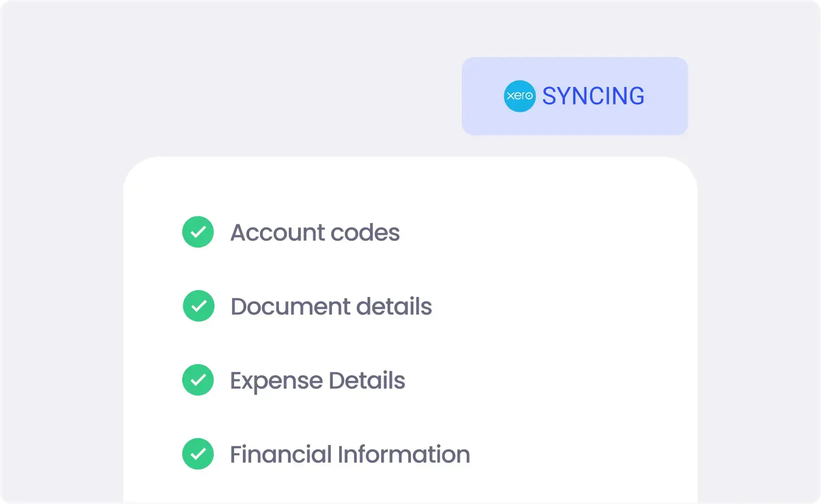
Task: Click the word "Information" in the last item
Action: point(404,455)
